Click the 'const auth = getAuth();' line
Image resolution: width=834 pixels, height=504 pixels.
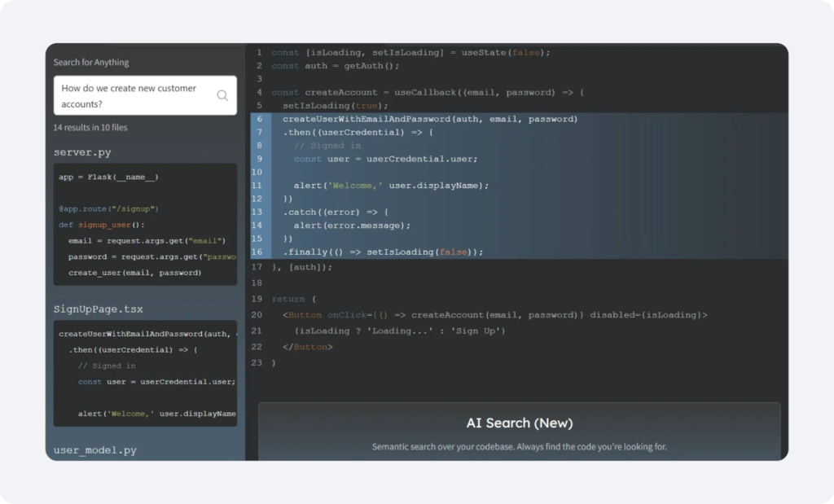[x=335, y=66]
